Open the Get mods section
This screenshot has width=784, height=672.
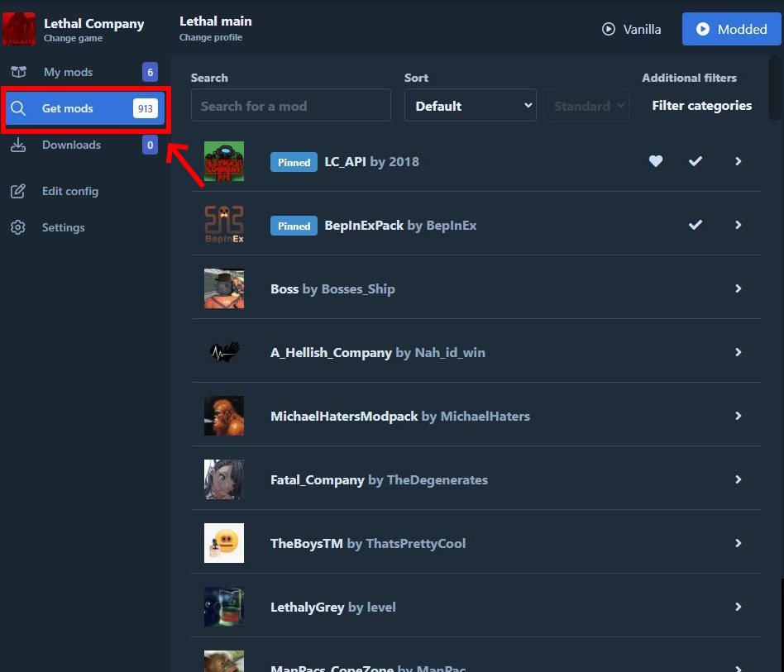pyautogui.click(x=84, y=108)
